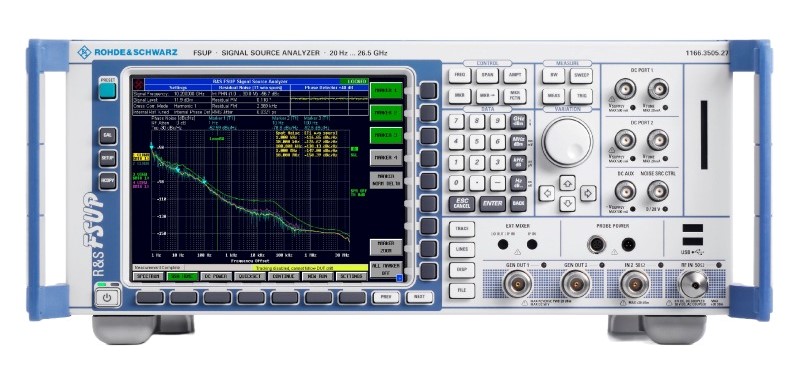Screen dimensions: 799x377
Task: Tap the decimal point key
Action: (477, 183)
